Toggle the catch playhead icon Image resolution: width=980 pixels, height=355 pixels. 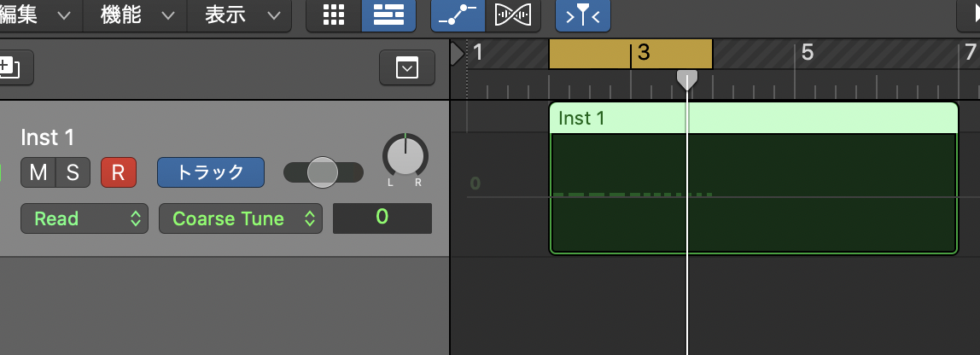(x=583, y=15)
